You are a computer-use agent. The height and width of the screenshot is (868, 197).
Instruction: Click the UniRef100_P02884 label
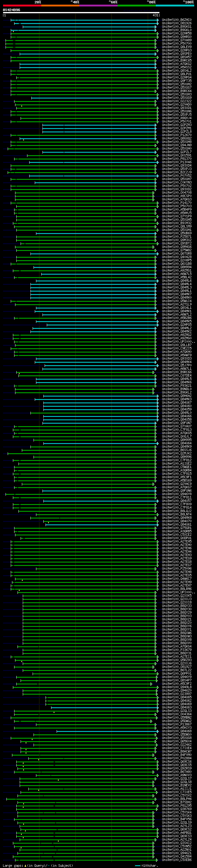click(177, 758)
